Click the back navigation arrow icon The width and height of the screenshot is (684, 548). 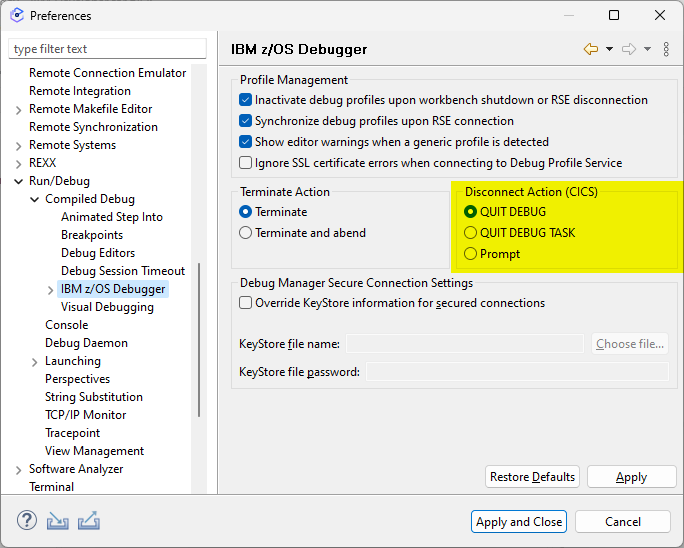[591, 49]
